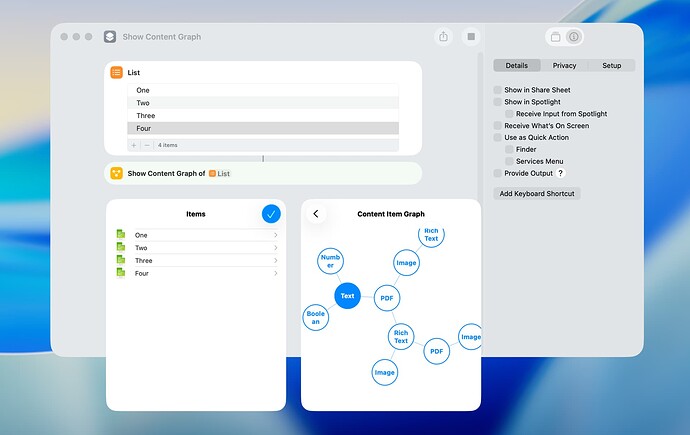Image resolution: width=690 pixels, height=435 pixels.
Task: Remove the list item with the minus button
Action: point(147,145)
